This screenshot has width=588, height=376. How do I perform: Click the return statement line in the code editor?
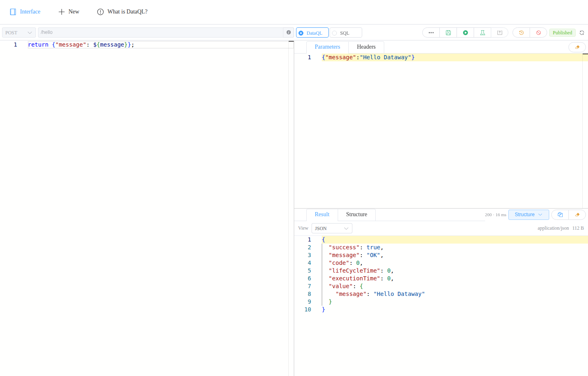81,45
